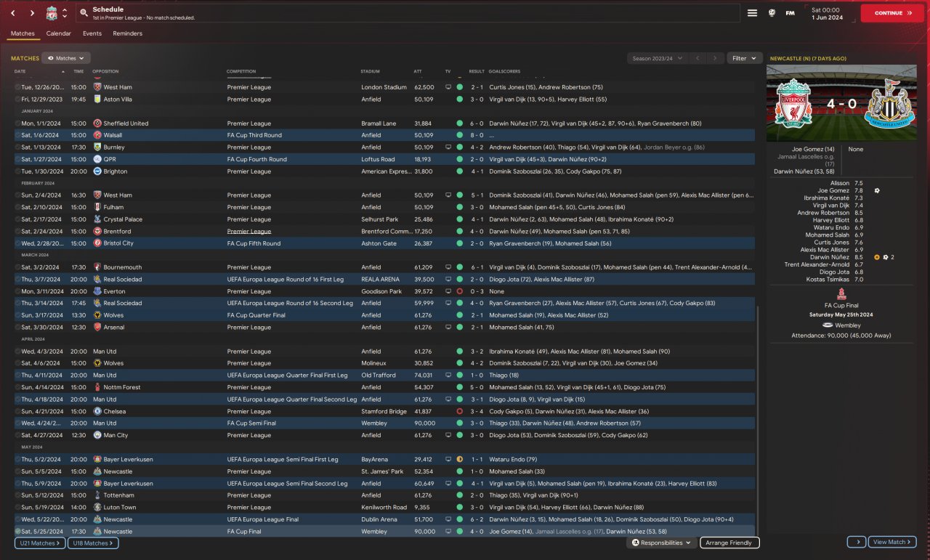Click the Arsenal club badge

click(97, 328)
